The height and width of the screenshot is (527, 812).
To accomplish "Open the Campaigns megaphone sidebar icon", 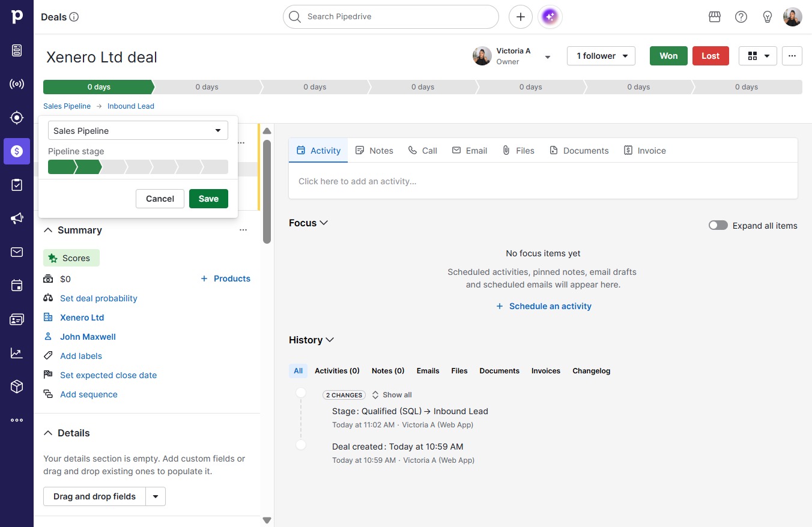I will tap(17, 218).
